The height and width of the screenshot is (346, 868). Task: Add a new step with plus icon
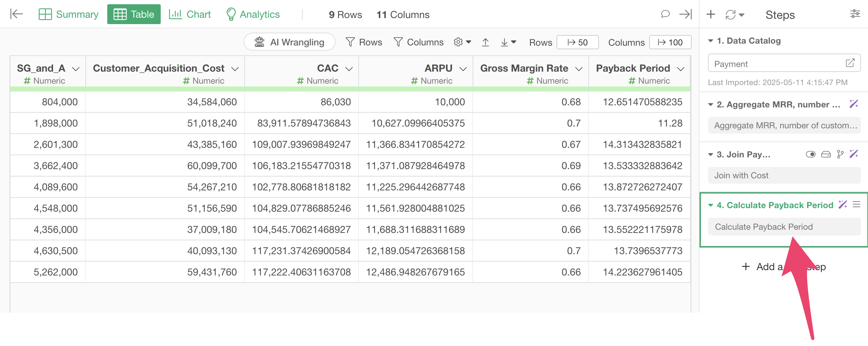(711, 15)
